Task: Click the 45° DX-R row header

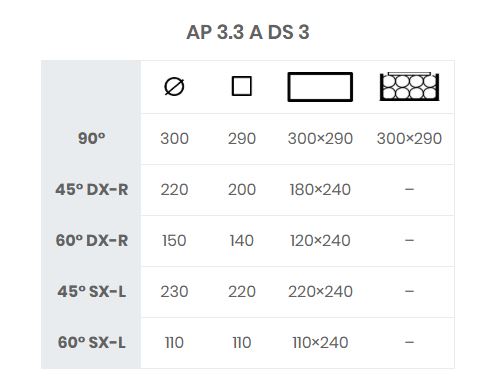Action: point(92,190)
